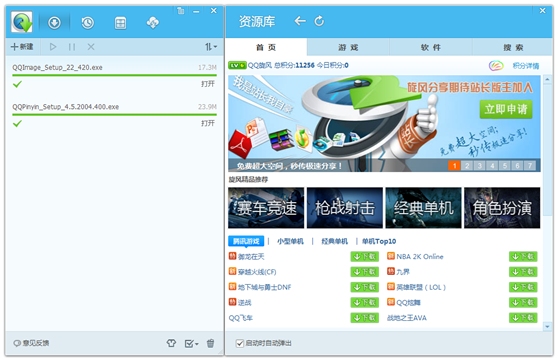Viewport: 558px width, 360px height.
Task: Click 意见反馈 feedback link
Action: (31, 343)
